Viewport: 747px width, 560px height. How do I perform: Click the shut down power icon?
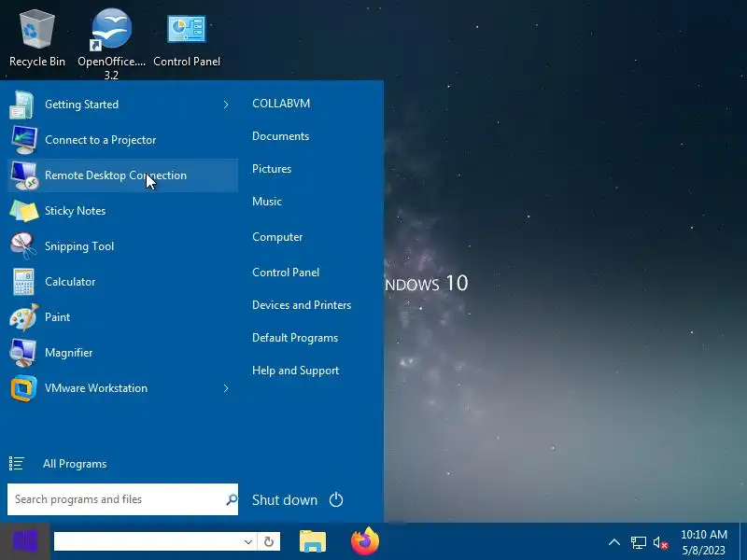[336, 499]
